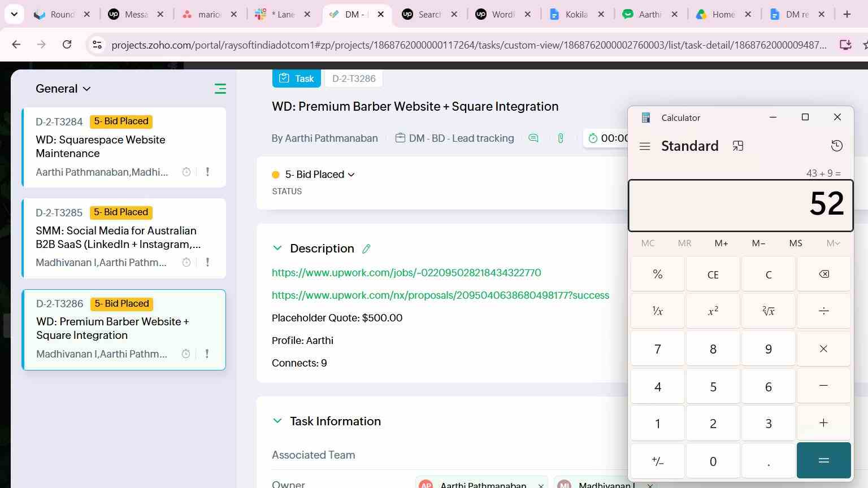Select the WD: Squarespace Website Maintenance task card
Screen dimensions: 868x488
pos(124,147)
